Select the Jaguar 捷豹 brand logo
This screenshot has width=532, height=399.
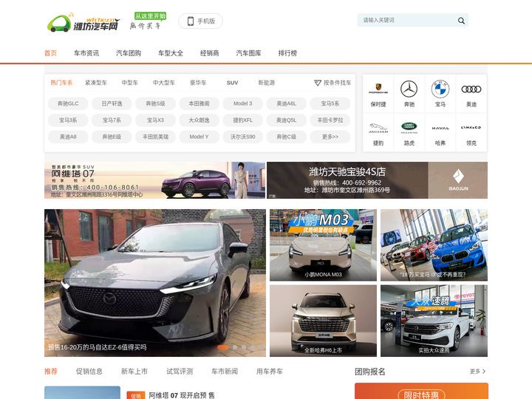point(378,128)
